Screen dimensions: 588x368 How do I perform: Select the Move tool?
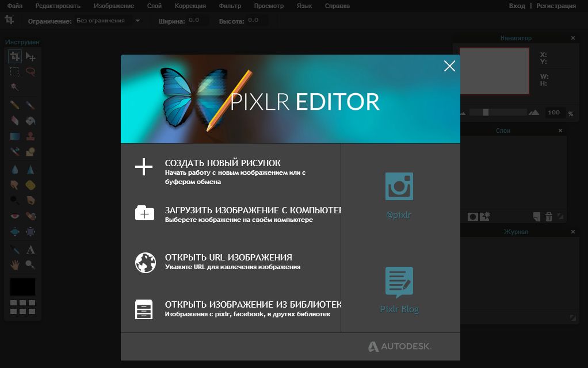coord(30,56)
